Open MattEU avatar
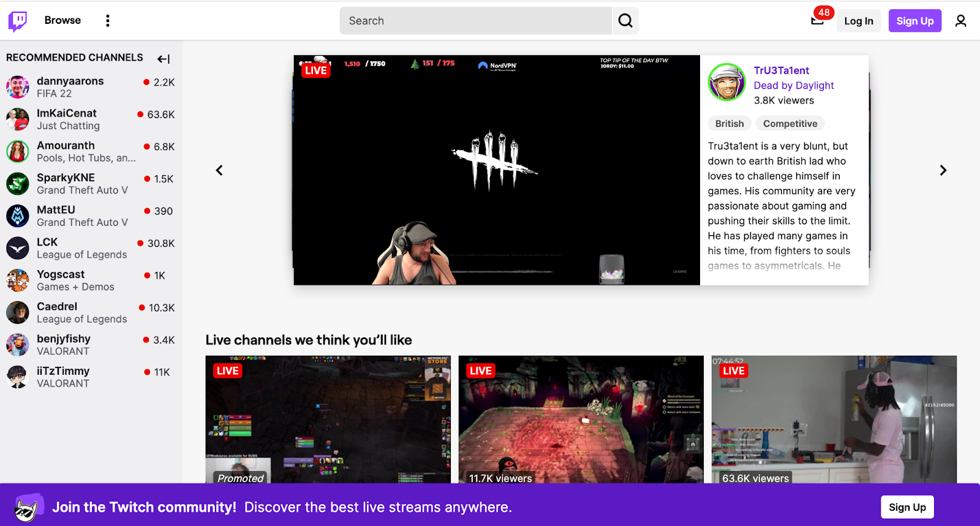Viewport: 980px width, 526px height. [x=18, y=216]
